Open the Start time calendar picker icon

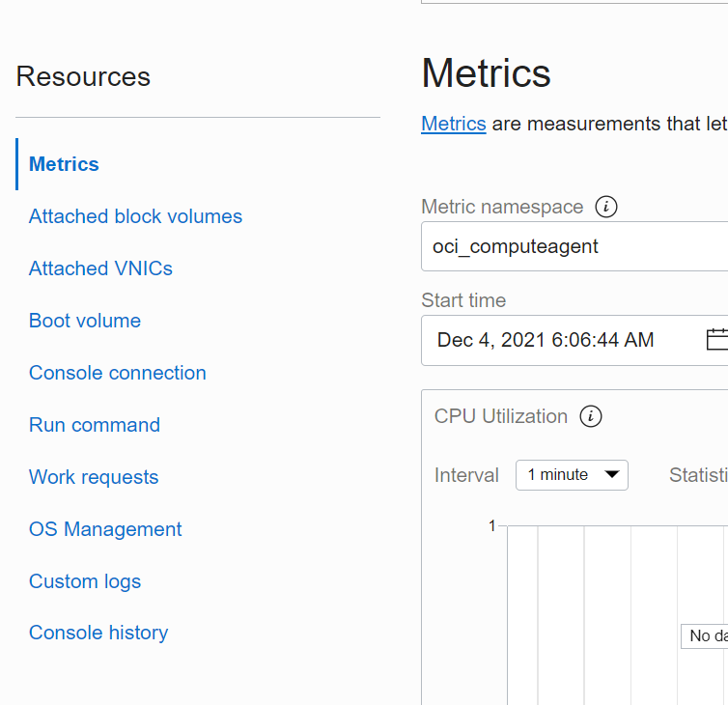tap(716, 339)
